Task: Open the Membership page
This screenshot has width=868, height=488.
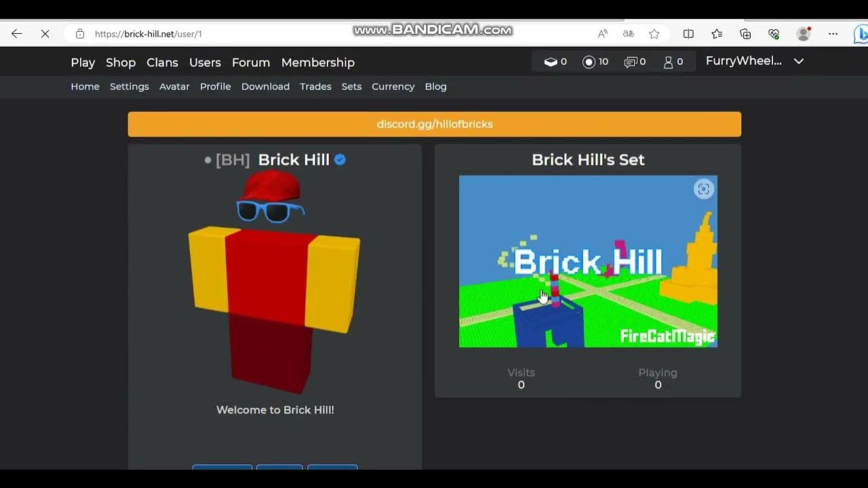Action: (x=318, y=62)
